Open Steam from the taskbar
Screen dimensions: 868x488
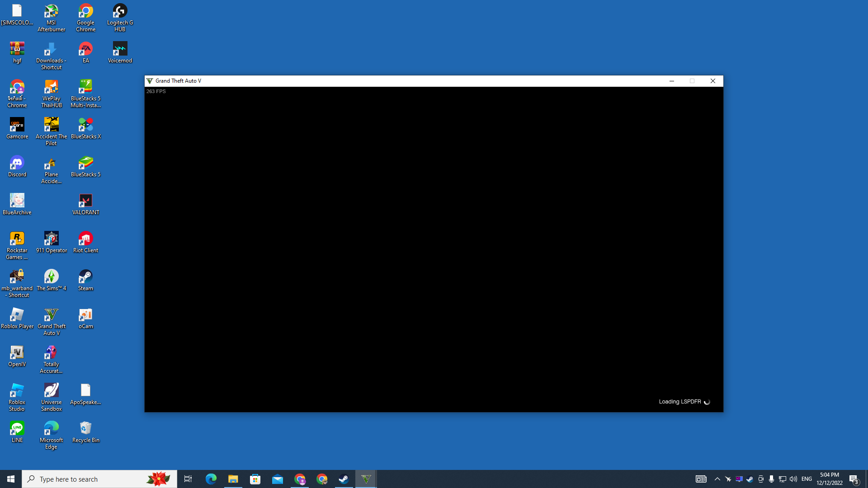click(x=344, y=479)
